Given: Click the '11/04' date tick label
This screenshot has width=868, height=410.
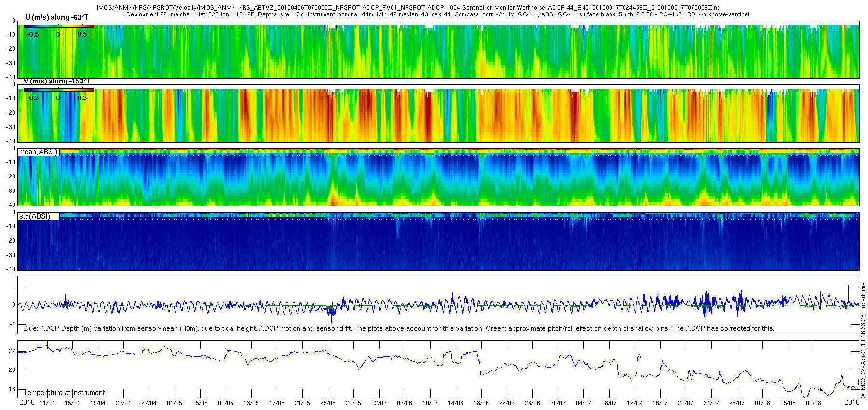Looking at the screenshot, I should point(47,403).
